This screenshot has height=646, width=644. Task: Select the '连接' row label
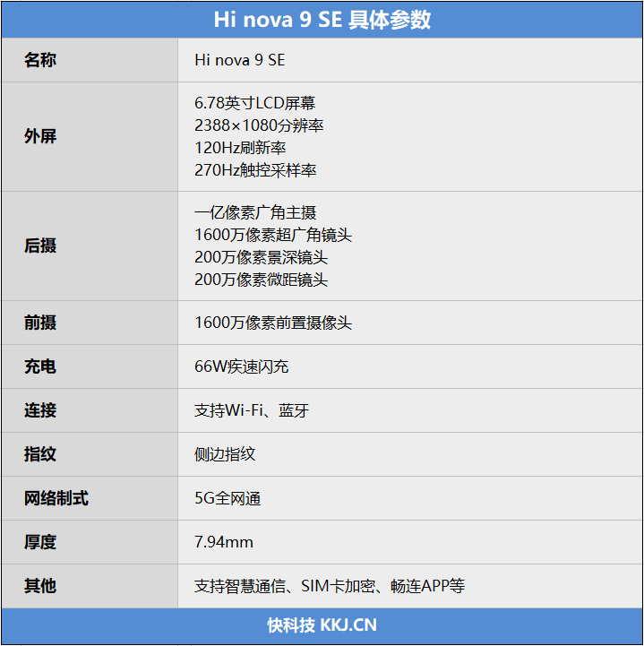pos(40,410)
